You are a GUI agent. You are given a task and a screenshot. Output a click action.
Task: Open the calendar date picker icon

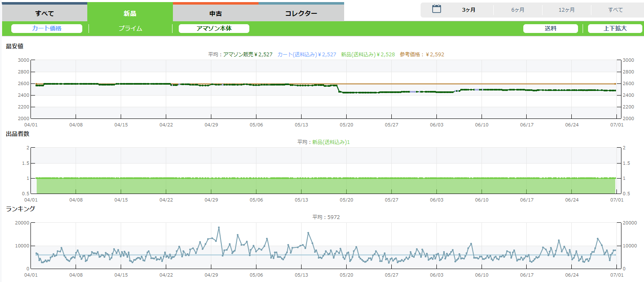(x=436, y=9)
